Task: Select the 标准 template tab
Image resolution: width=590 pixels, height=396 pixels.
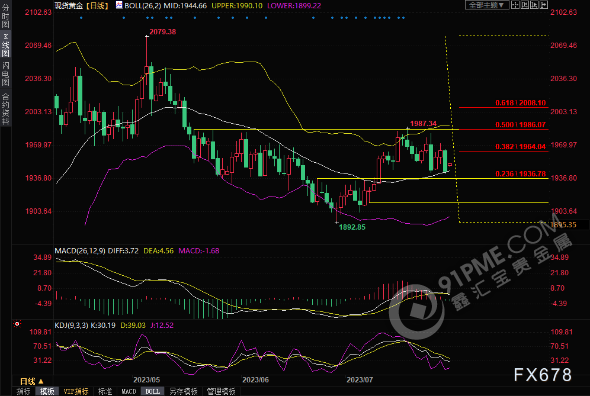Action: point(105,391)
